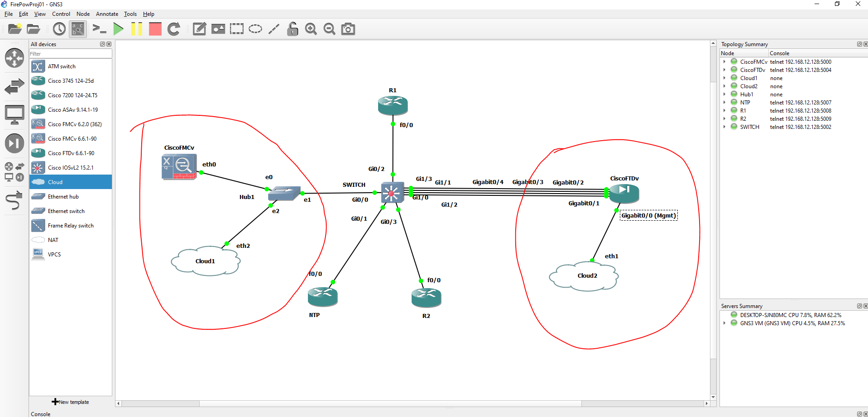Image resolution: width=868 pixels, height=417 pixels.
Task: Expand the CiscoFMCv node in Topology Summary
Action: [724, 62]
